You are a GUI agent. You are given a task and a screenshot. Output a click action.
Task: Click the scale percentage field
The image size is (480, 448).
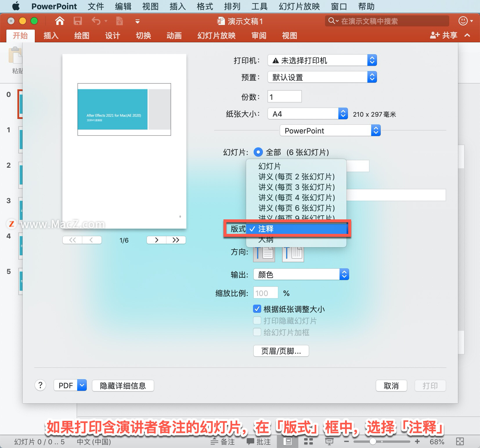pyautogui.click(x=266, y=293)
